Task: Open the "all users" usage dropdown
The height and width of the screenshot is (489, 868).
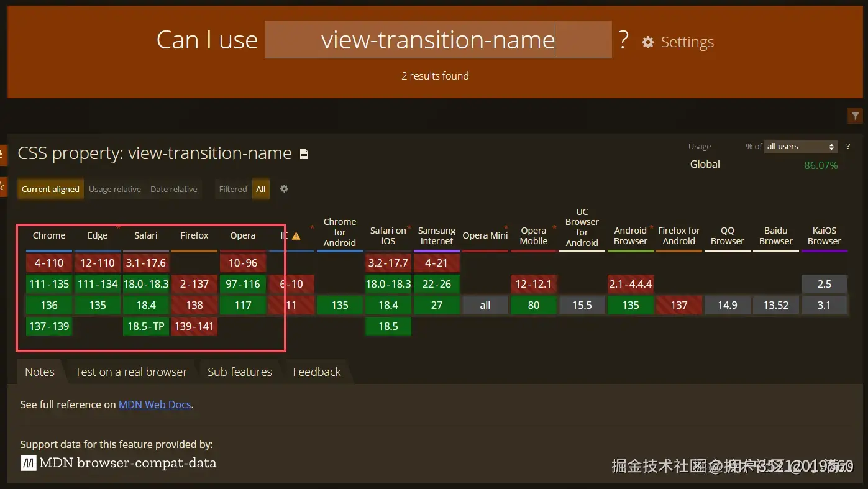Action: point(801,147)
